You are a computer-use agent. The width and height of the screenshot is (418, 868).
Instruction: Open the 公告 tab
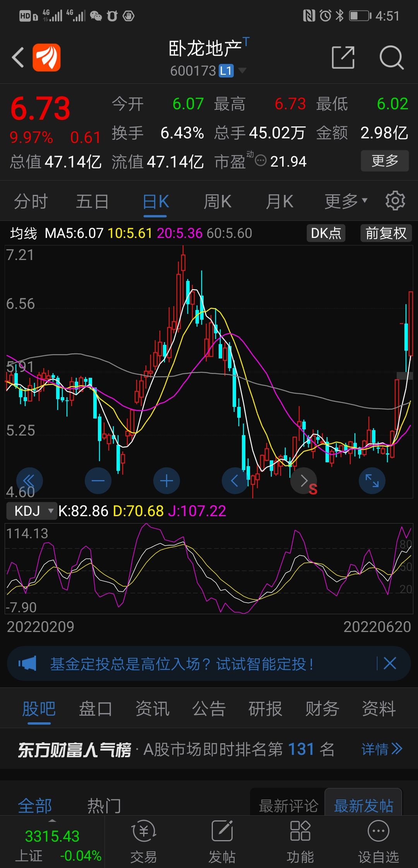click(x=209, y=709)
